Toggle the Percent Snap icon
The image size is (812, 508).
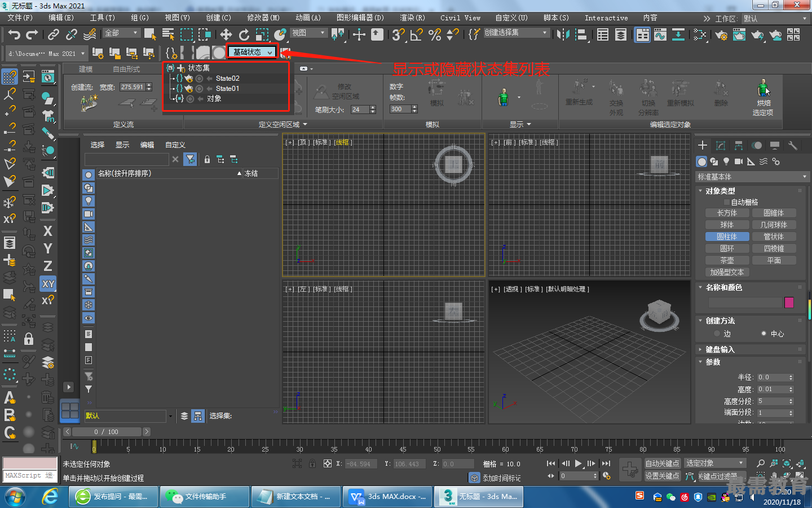[435, 34]
